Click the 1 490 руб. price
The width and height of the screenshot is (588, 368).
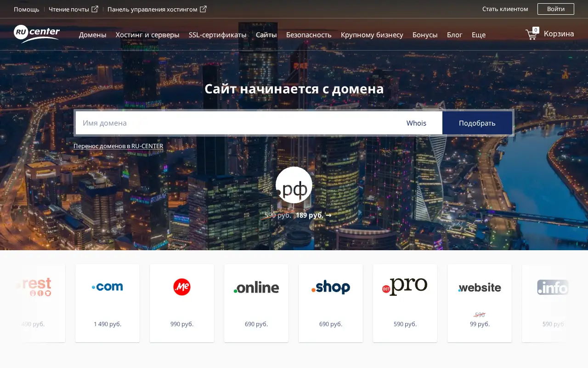click(x=107, y=324)
